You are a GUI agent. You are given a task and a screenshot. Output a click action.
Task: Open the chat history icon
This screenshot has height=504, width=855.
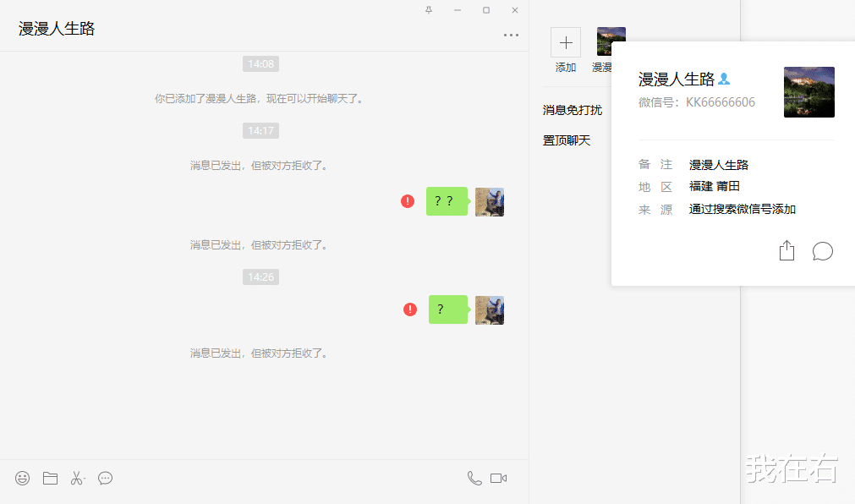105,478
